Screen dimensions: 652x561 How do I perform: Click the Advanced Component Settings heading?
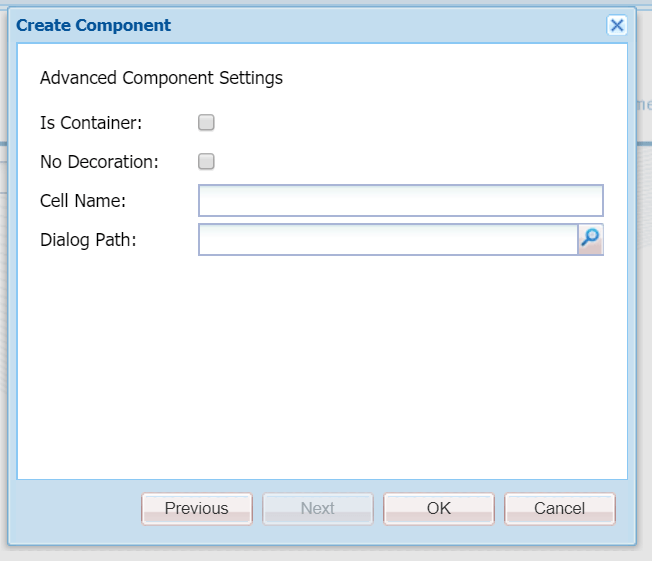161,78
